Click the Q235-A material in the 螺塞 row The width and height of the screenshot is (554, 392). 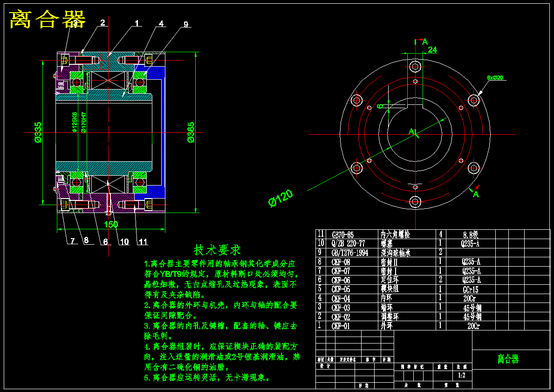470,243
